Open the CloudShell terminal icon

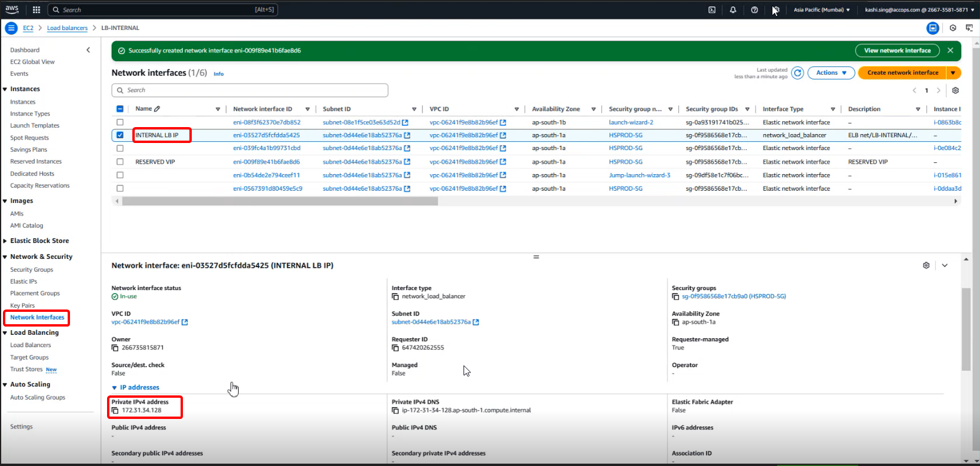click(712, 9)
